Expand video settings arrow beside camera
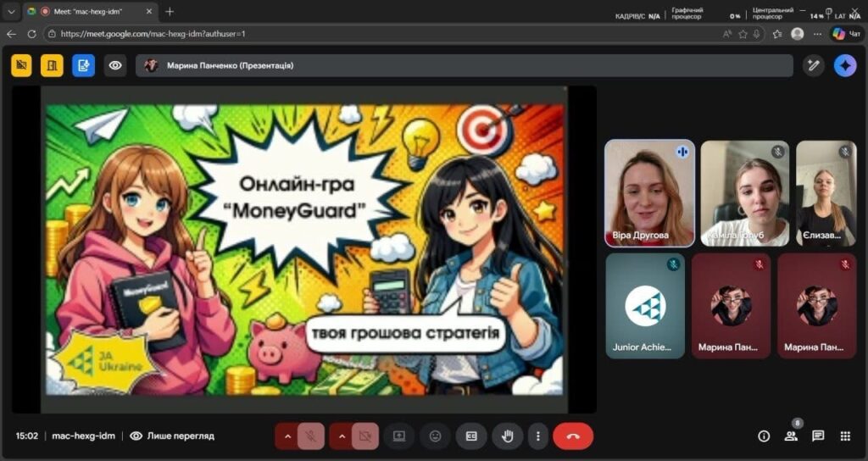The image size is (868, 461). (341, 436)
